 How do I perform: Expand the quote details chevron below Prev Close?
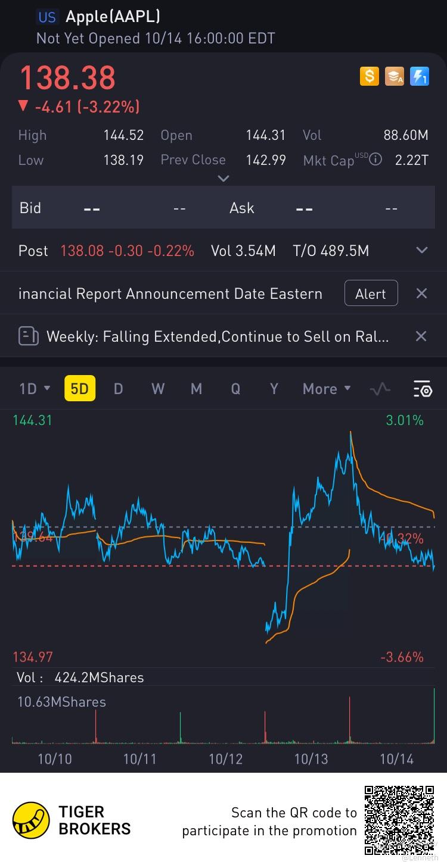tap(223, 178)
